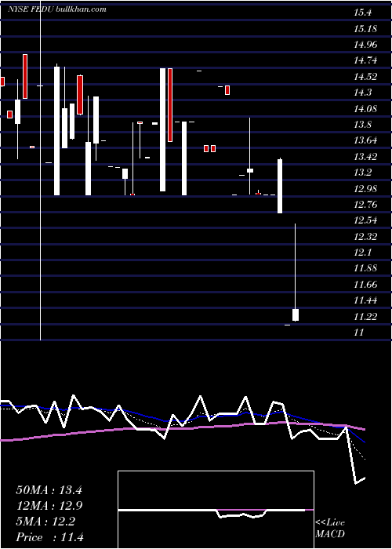Select the 15.4 price axis label
Image resolution: width=392 pixels, height=549 pixels.
click(362, 13)
